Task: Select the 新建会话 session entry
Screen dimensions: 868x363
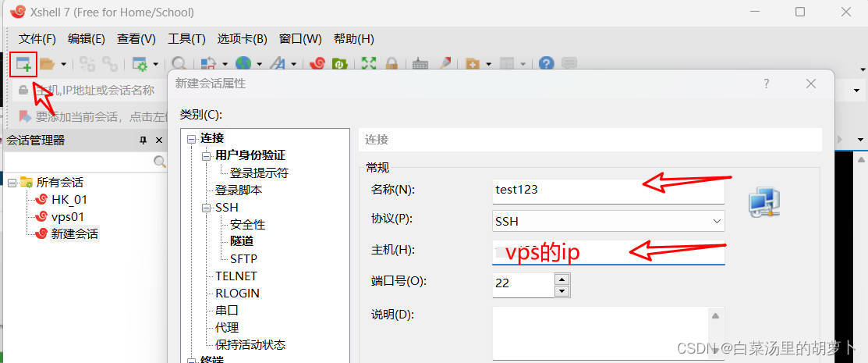Action: tap(75, 234)
